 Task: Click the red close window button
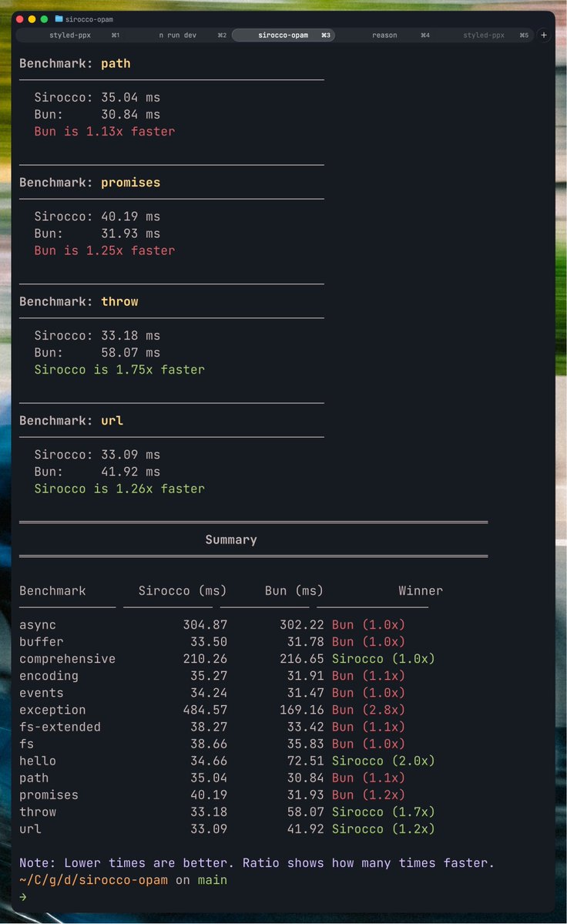(x=19, y=19)
